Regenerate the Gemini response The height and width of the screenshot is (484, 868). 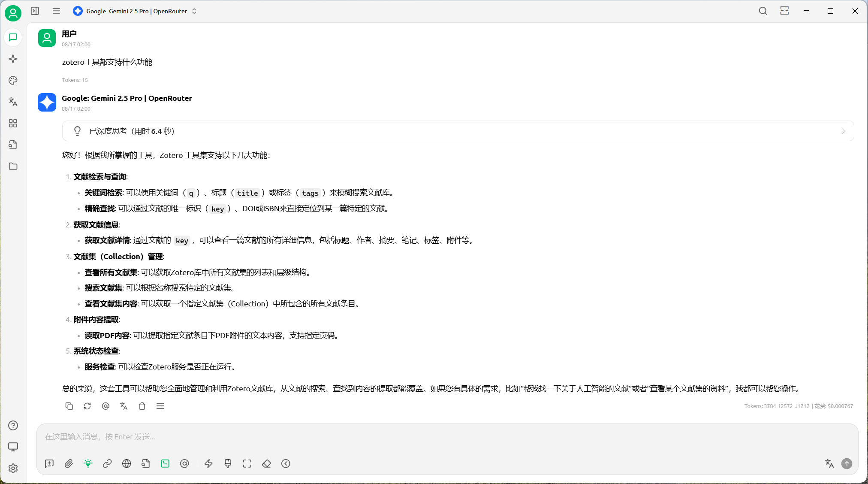[87, 406]
